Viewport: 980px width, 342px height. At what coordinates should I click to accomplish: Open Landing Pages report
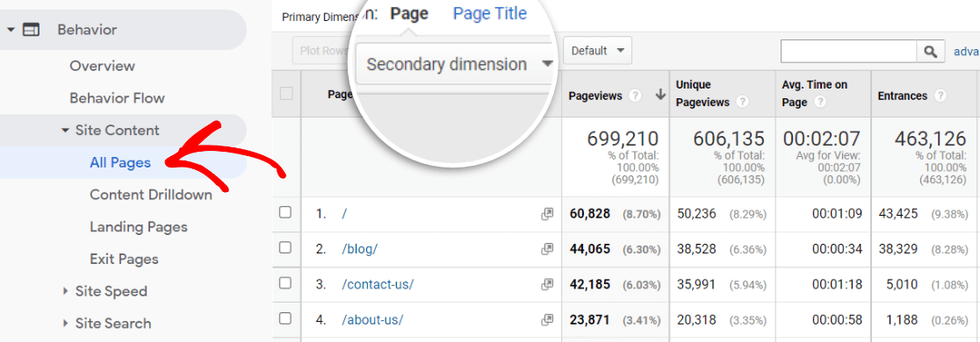(x=138, y=227)
